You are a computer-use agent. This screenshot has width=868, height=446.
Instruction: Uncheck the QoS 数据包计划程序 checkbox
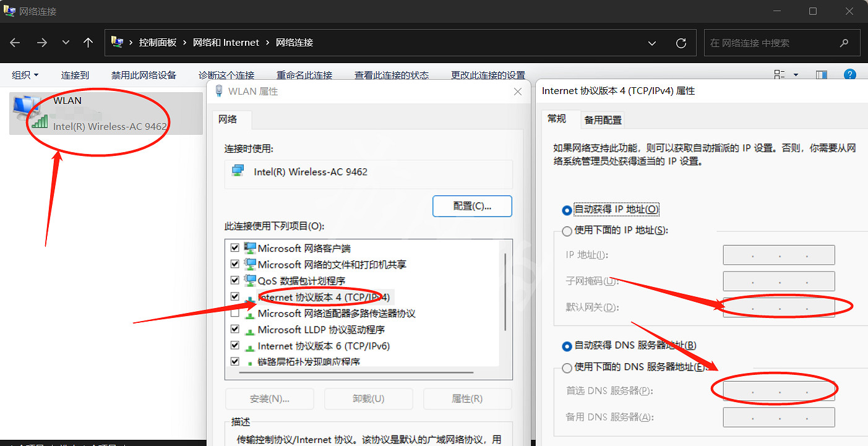click(x=234, y=280)
